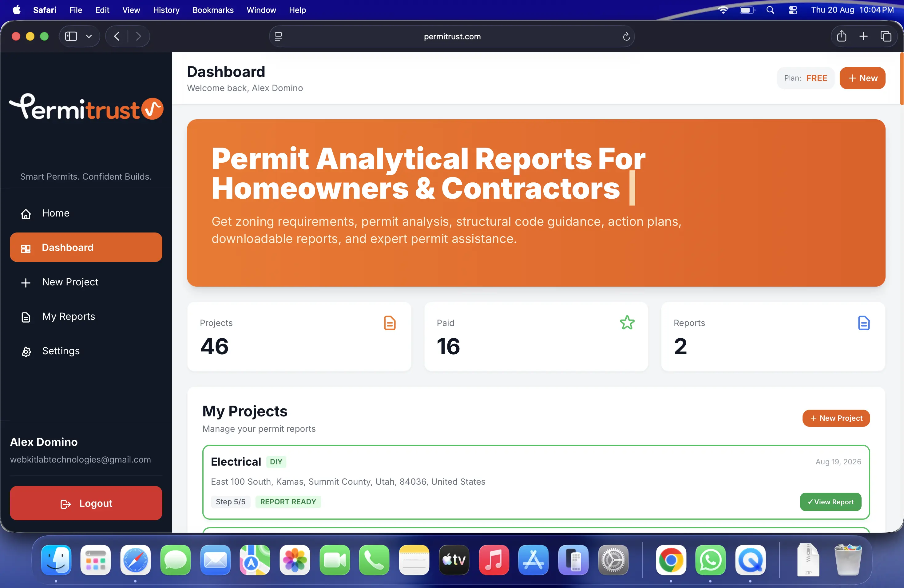Screen dimensions: 904x588
Task: Click the Plan: FREE badge
Action: [x=805, y=78]
